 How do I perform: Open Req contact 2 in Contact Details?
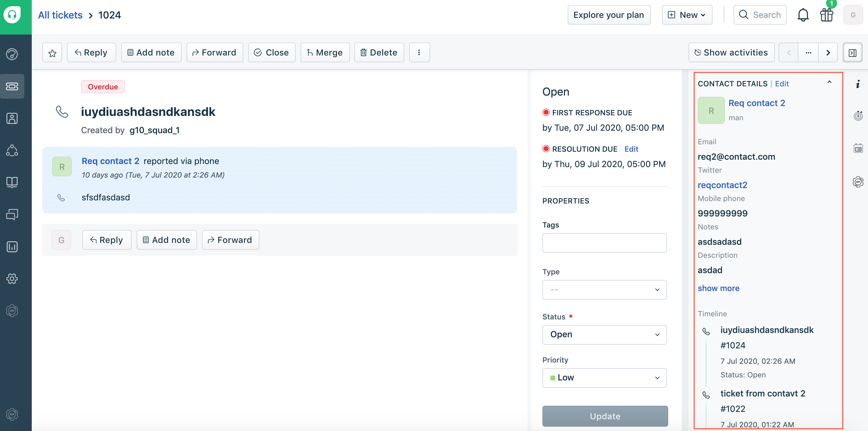point(757,103)
